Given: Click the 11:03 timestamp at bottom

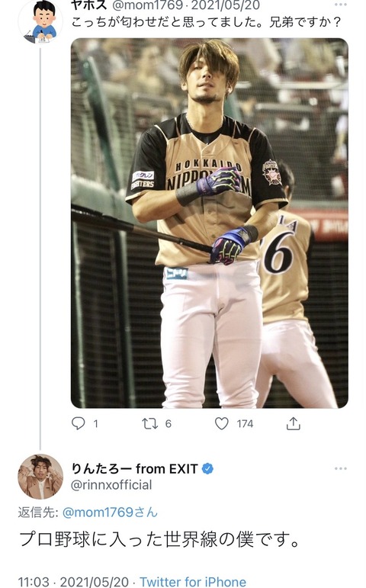Looking at the screenshot, I should [34, 582].
